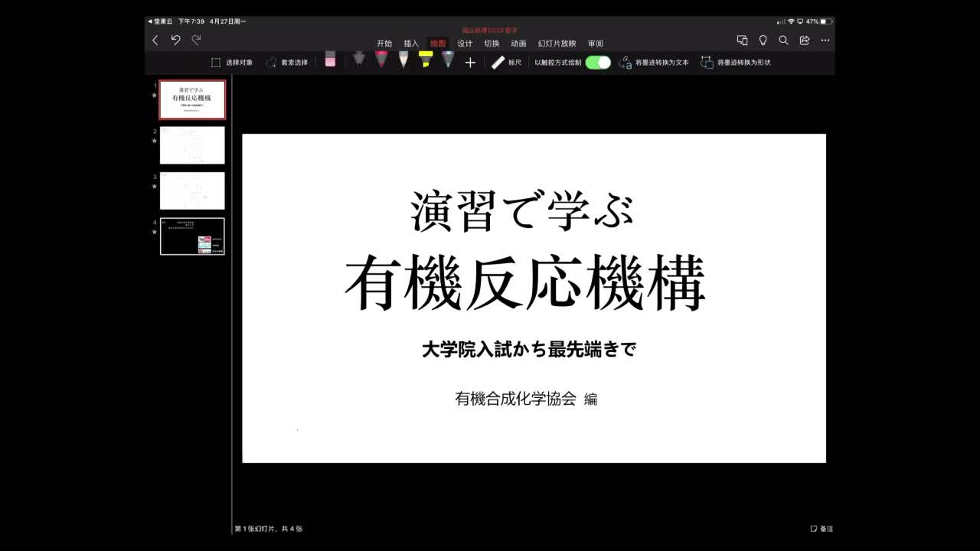The width and height of the screenshot is (980, 551).
Task: Open the 审阅 tab
Action: tap(595, 44)
